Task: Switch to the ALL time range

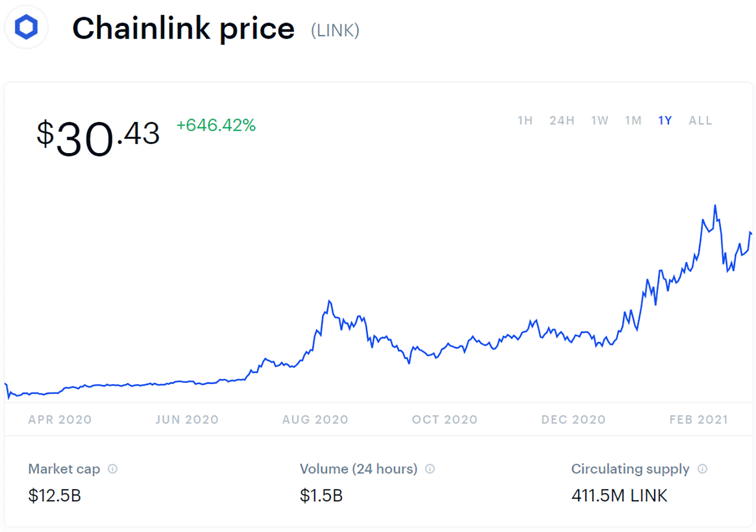Action: pyautogui.click(x=700, y=121)
